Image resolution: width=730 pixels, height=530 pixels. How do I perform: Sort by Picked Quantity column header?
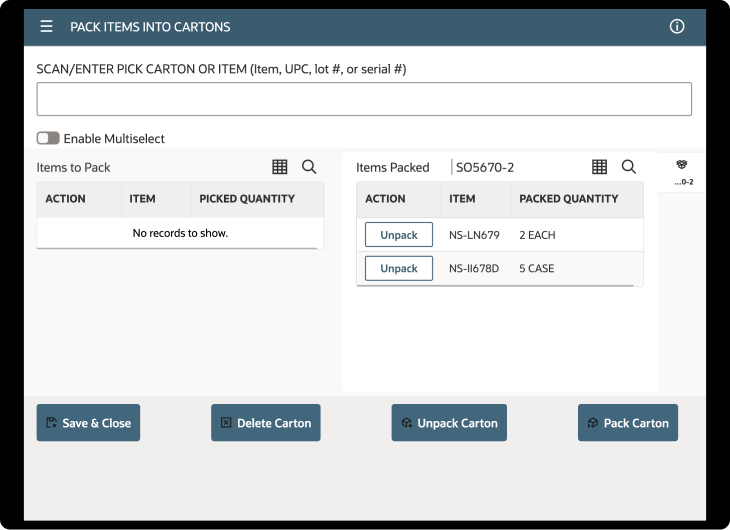(x=247, y=199)
